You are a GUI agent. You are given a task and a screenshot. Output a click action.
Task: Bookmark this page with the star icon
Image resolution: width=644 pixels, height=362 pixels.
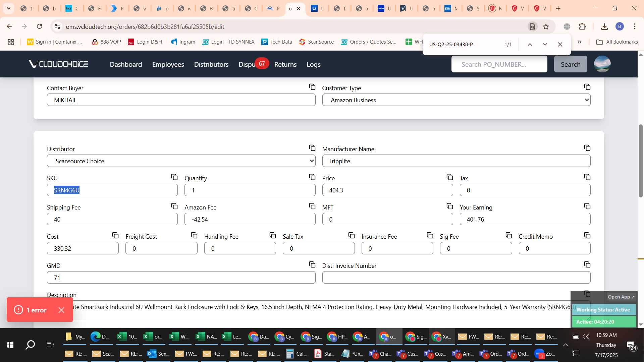546,26
